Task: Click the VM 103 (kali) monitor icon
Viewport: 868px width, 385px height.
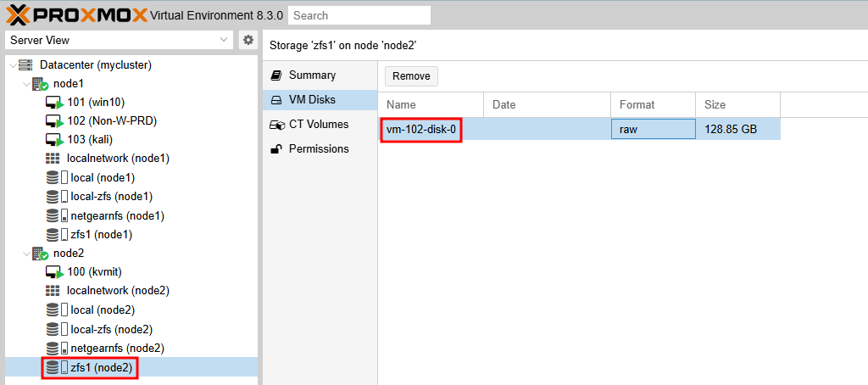Action: pyautogui.click(x=55, y=141)
